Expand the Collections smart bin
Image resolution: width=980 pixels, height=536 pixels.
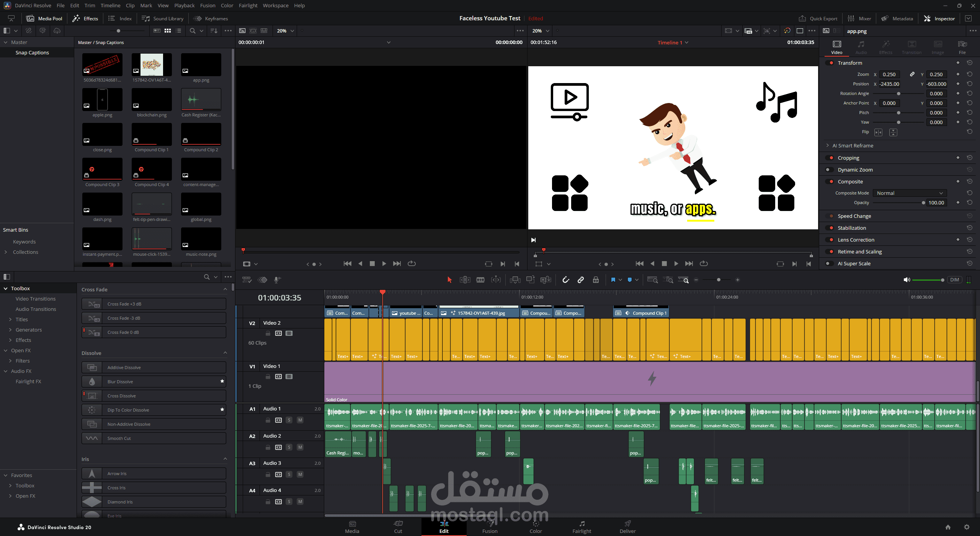[x=6, y=252]
